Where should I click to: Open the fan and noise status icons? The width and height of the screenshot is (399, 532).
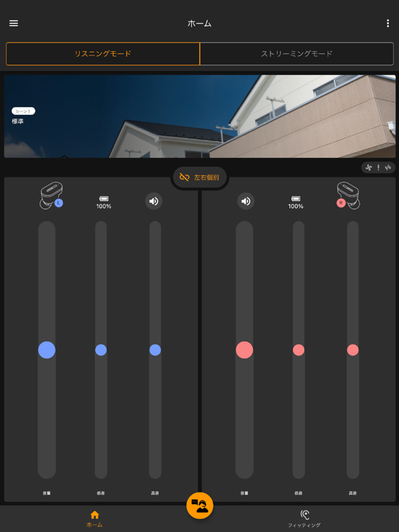point(378,167)
